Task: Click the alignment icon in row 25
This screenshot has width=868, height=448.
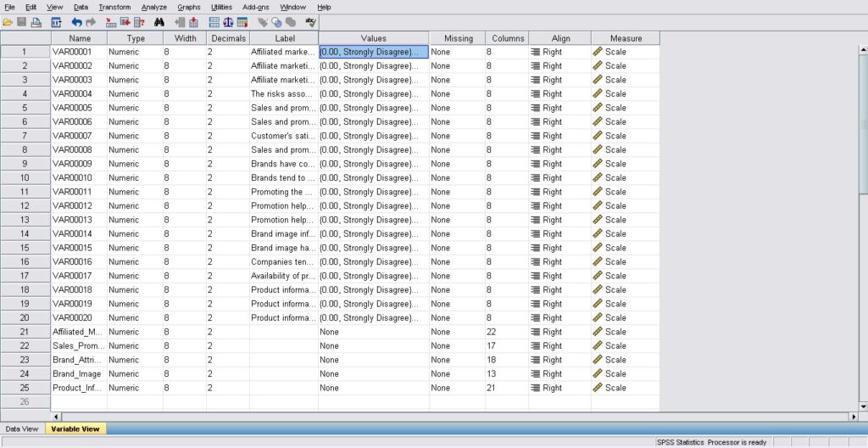Action: (x=536, y=388)
